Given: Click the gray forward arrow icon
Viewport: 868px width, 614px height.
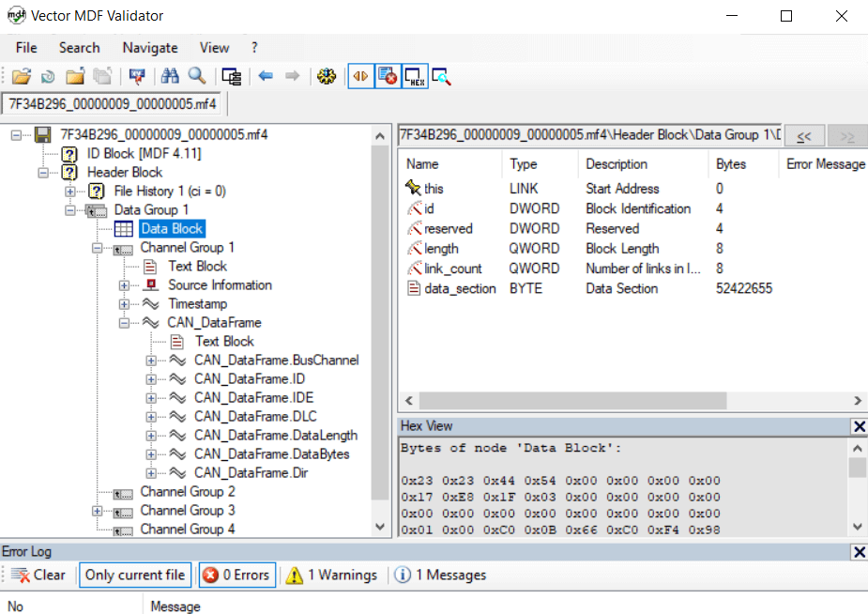Looking at the screenshot, I should 292,76.
